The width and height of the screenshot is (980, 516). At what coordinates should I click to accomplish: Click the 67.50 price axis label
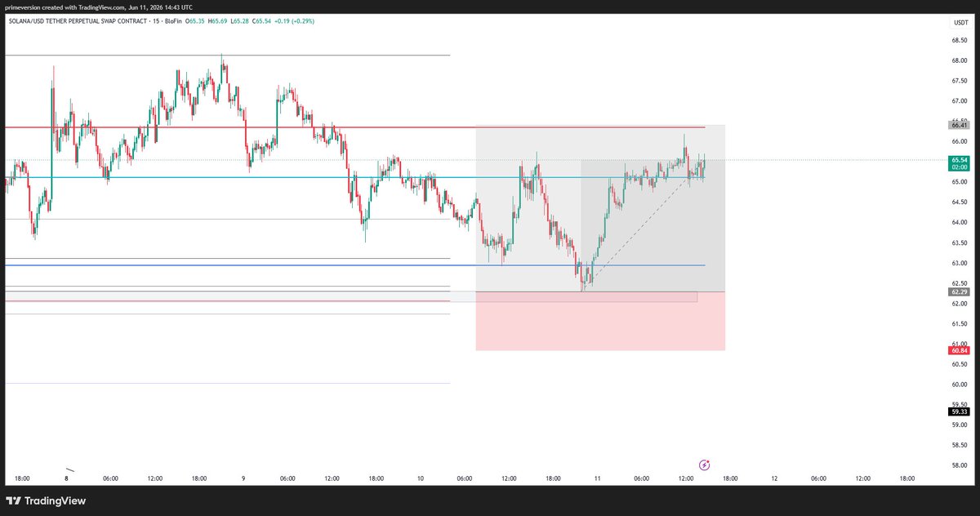(960, 81)
